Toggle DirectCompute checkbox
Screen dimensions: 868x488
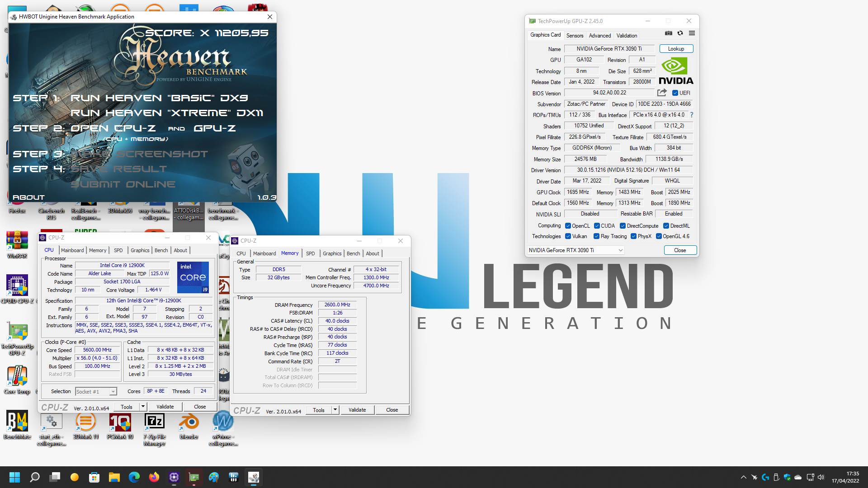tap(623, 226)
